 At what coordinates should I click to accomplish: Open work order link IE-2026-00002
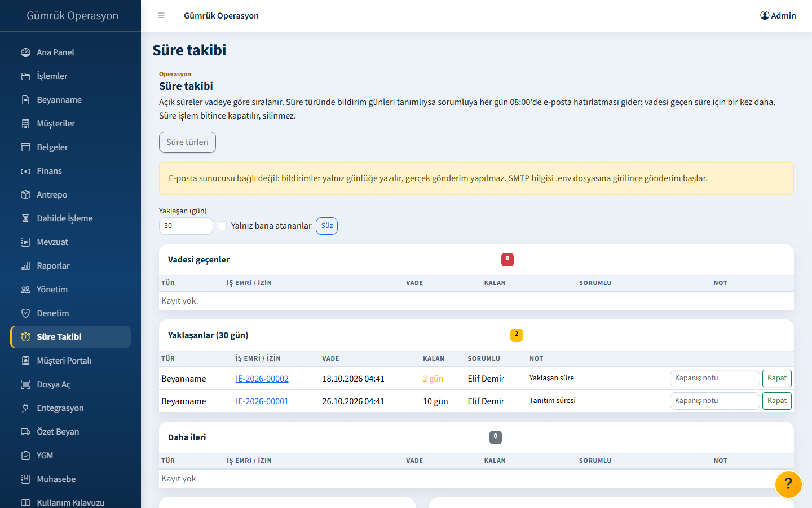point(262,379)
